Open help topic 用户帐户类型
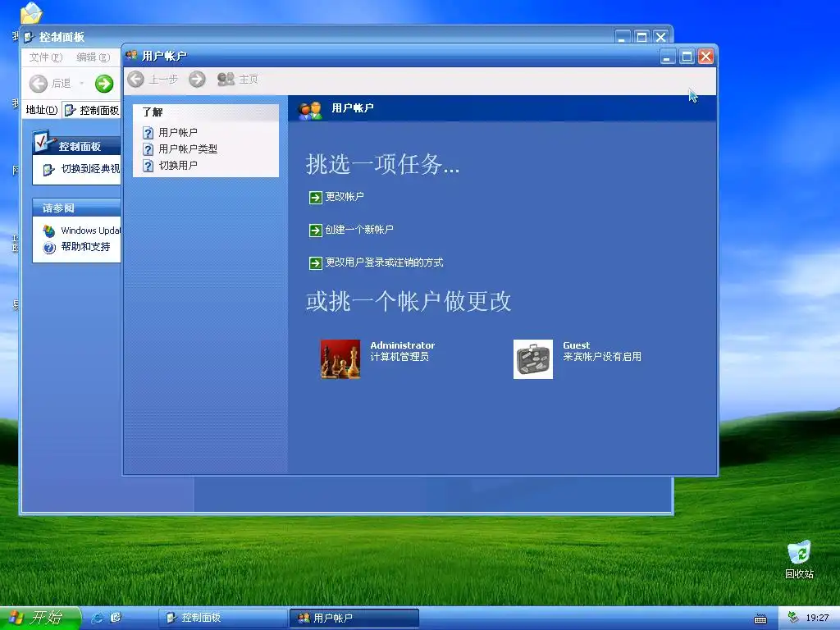The height and width of the screenshot is (630, 840). [188, 149]
